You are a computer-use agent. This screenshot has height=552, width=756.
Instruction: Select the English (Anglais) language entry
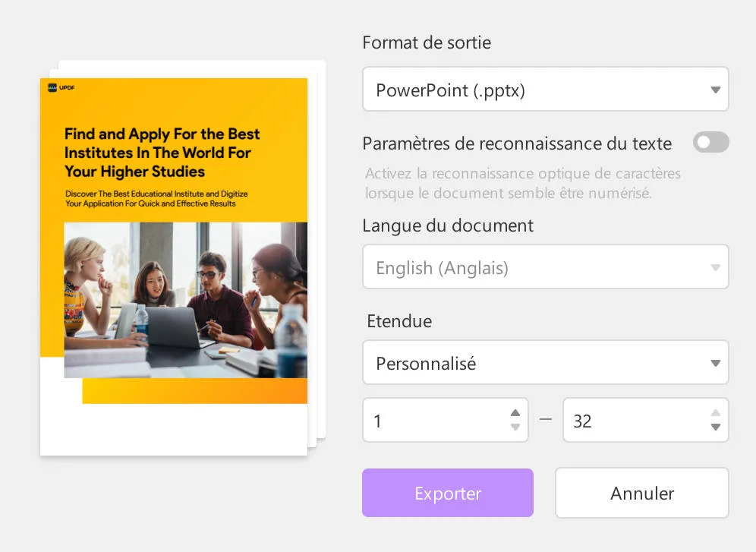pyautogui.click(x=443, y=267)
